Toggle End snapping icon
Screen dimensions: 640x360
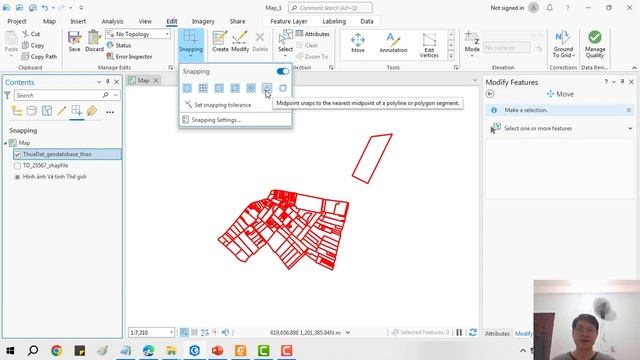point(203,88)
